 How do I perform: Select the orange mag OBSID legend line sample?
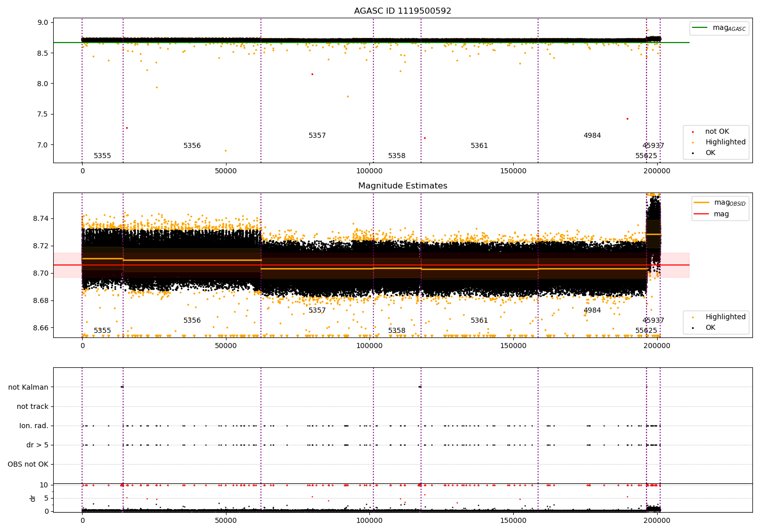[702, 203]
